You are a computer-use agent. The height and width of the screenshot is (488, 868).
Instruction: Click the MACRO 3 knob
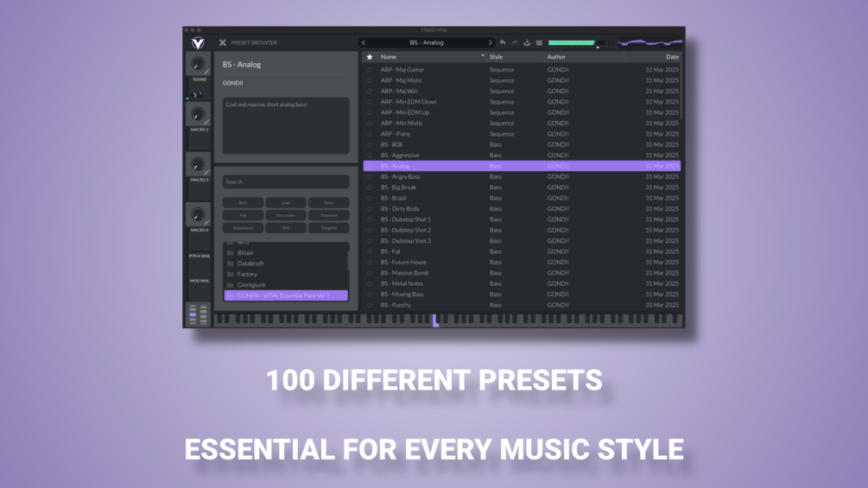(x=197, y=164)
